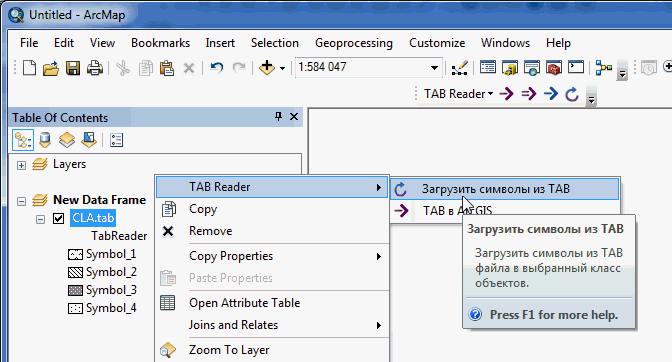Click the Symbol_1 fill swatch
672x362 pixels.
(x=75, y=255)
